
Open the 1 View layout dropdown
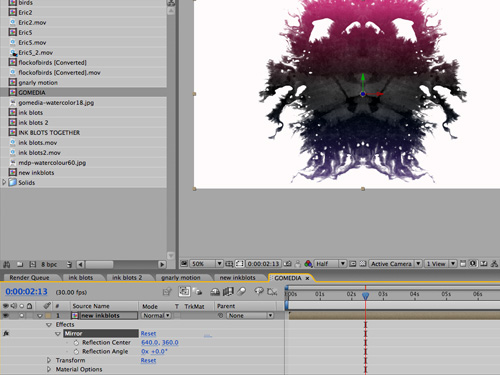tap(441, 264)
